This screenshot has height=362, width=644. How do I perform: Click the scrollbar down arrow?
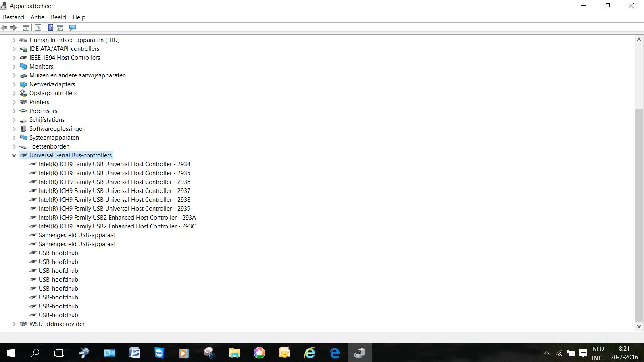639,326
